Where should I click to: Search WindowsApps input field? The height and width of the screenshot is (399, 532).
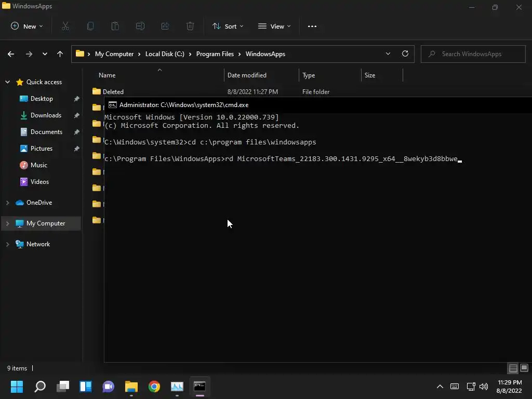tap(473, 54)
